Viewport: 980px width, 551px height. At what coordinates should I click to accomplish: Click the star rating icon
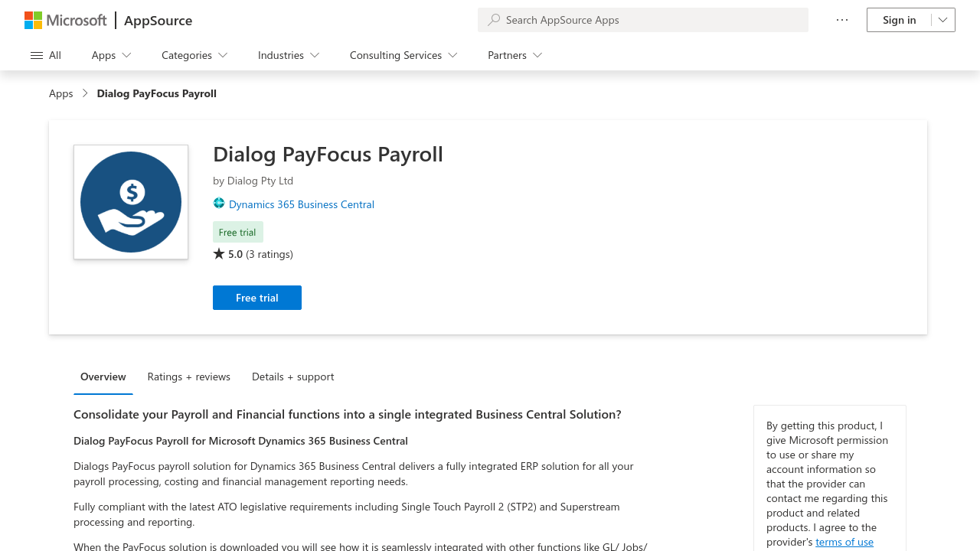pos(219,254)
